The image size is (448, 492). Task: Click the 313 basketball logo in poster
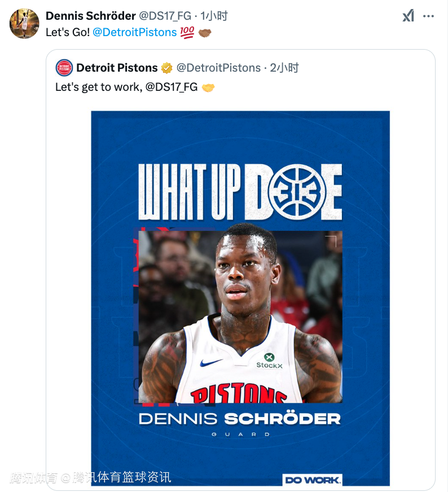(297, 192)
